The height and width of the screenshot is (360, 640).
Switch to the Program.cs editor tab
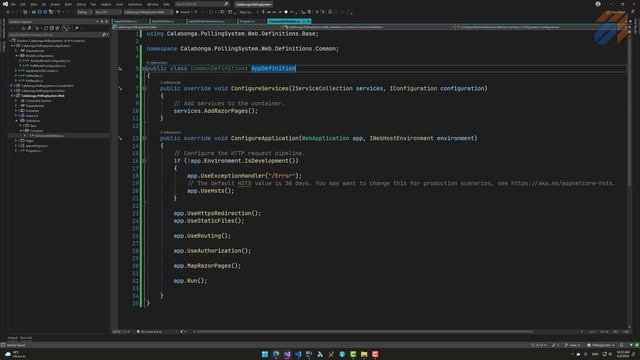(247, 21)
